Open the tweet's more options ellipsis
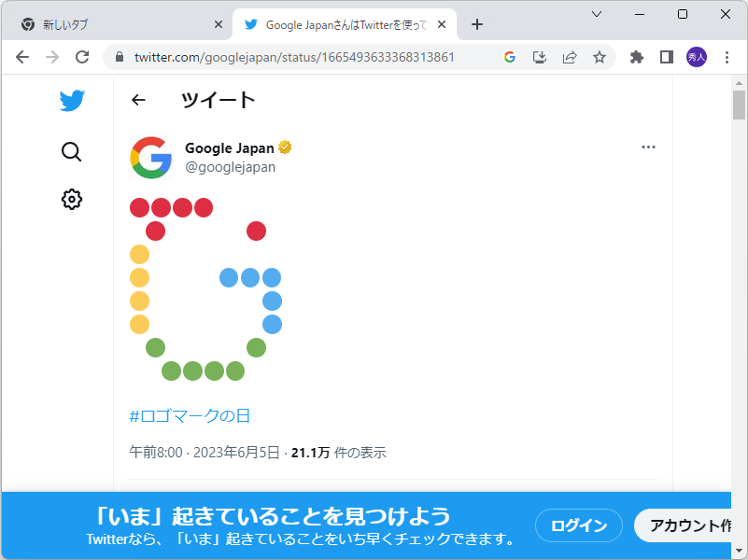 pyautogui.click(x=648, y=147)
